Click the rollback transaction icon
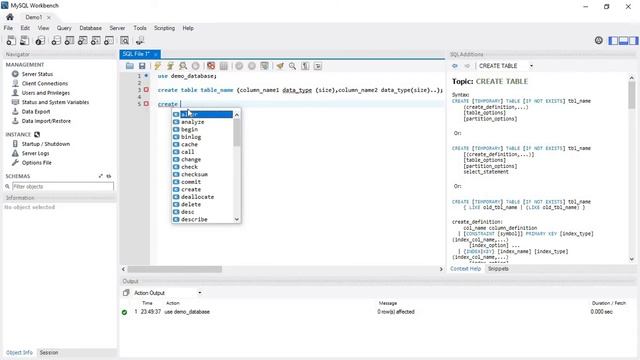The width and height of the screenshot is (640, 360). pyautogui.click(x=252, y=66)
